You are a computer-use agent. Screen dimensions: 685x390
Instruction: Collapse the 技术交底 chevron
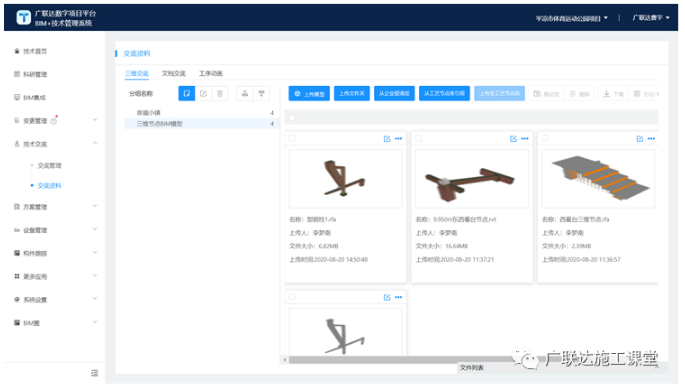point(95,143)
